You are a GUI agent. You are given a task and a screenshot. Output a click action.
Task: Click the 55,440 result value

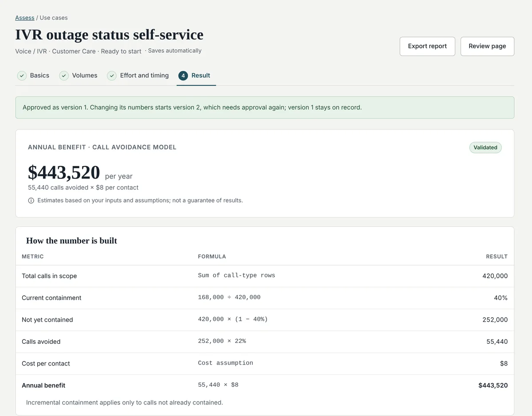pos(497,342)
